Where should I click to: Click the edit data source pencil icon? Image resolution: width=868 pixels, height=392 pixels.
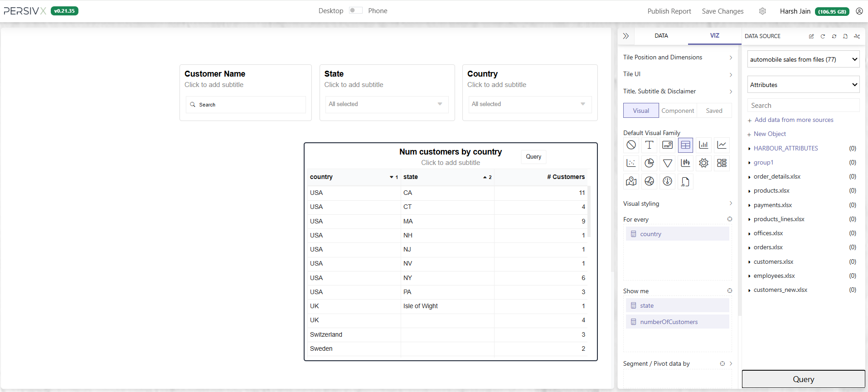click(811, 36)
